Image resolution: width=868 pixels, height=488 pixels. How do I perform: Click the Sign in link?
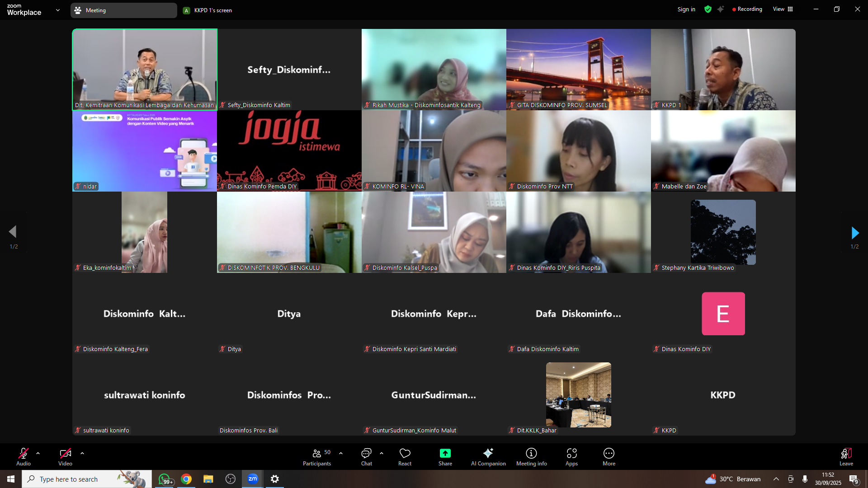(x=686, y=9)
